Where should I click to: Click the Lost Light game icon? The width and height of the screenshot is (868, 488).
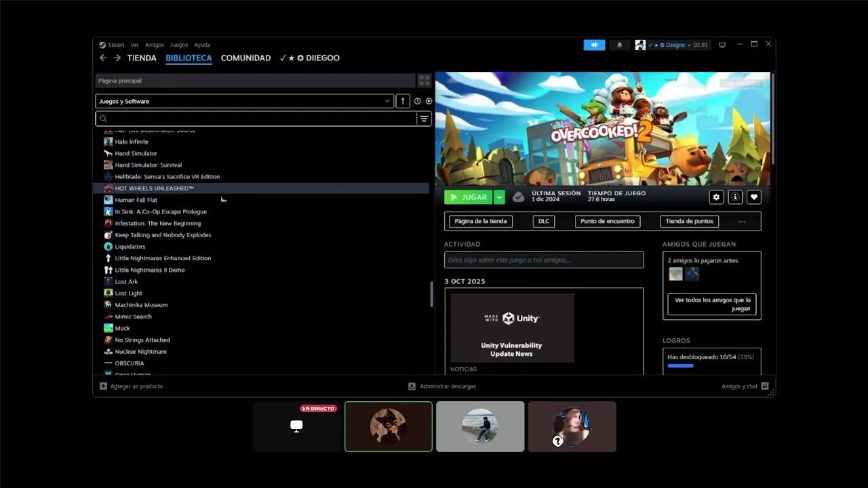tap(108, 293)
